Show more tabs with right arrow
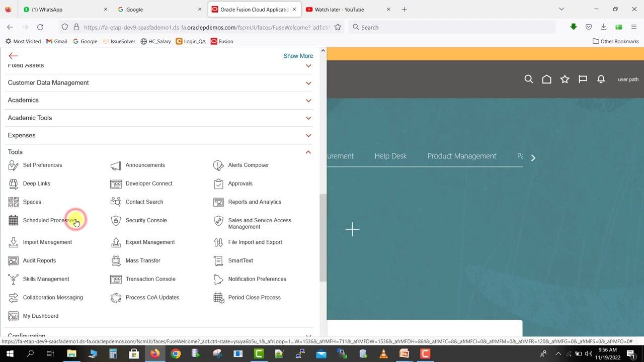644x362 pixels. [533, 158]
